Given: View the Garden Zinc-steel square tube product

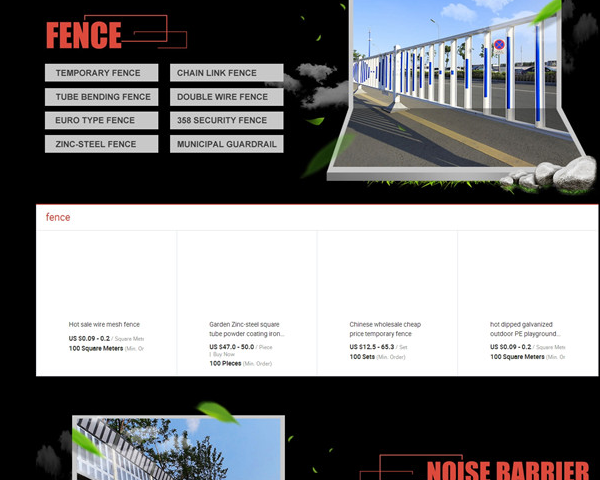Looking at the screenshot, I should pos(245,329).
